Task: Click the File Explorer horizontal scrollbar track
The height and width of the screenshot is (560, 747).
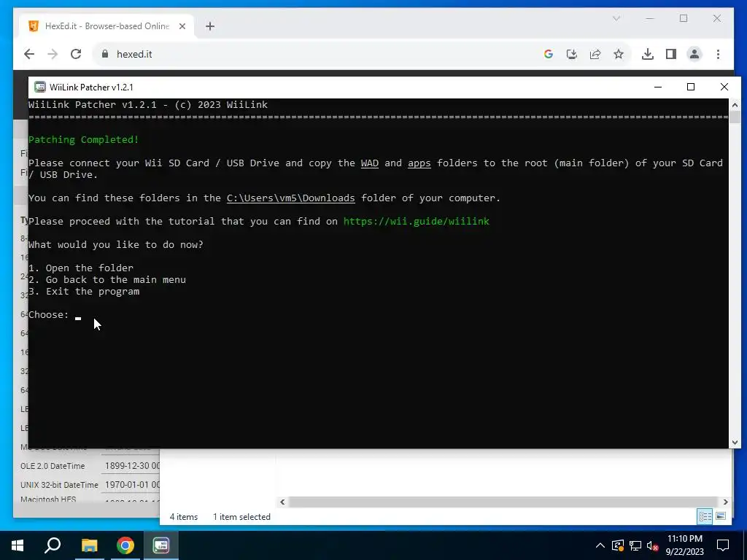Action: (504, 502)
